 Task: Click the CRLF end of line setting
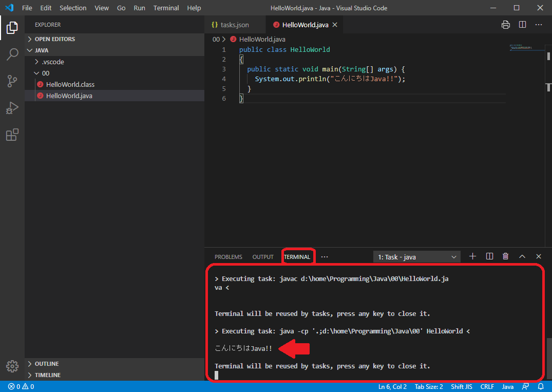(x=487, y=387)
